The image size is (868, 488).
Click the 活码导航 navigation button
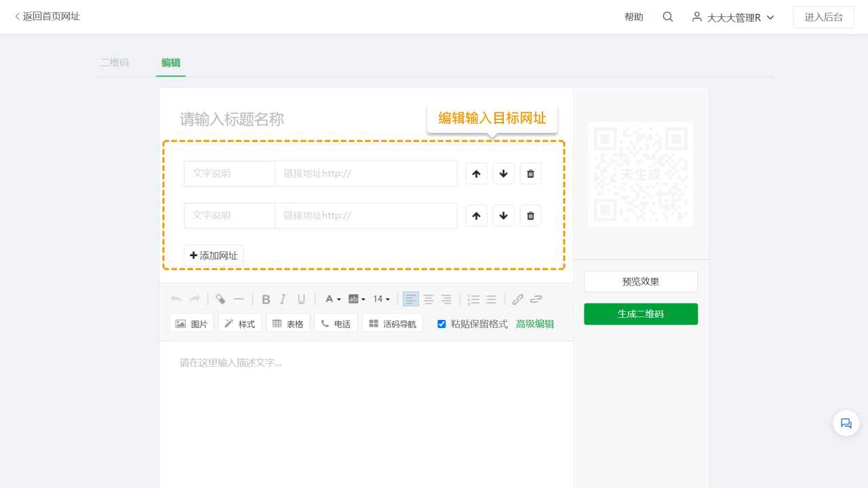tap(393, 323)
